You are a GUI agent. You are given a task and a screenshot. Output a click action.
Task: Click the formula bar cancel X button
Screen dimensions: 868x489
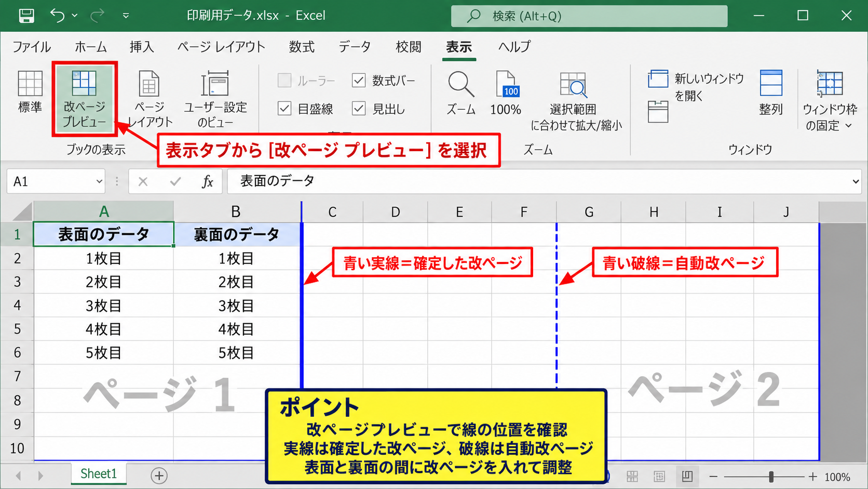pos(143,181)
